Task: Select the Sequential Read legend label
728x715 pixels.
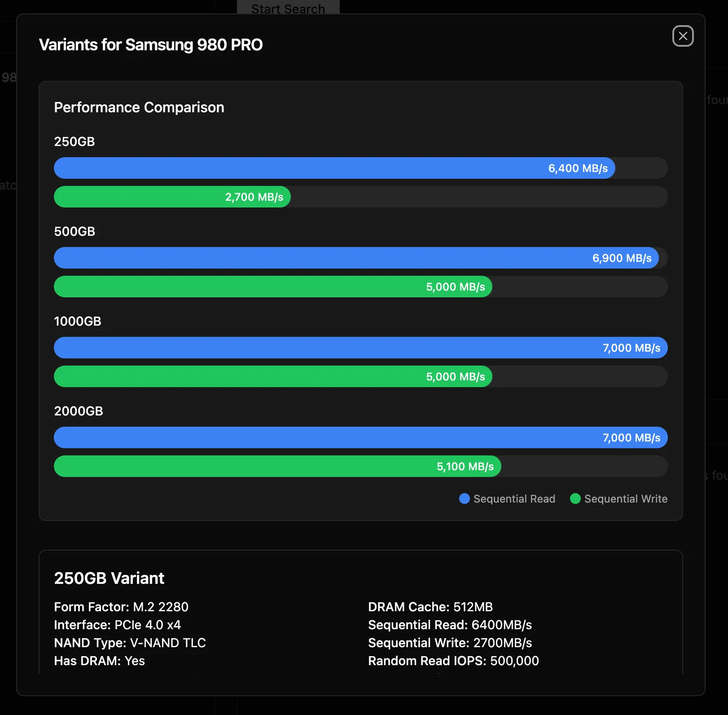Action: coord(514,499)
